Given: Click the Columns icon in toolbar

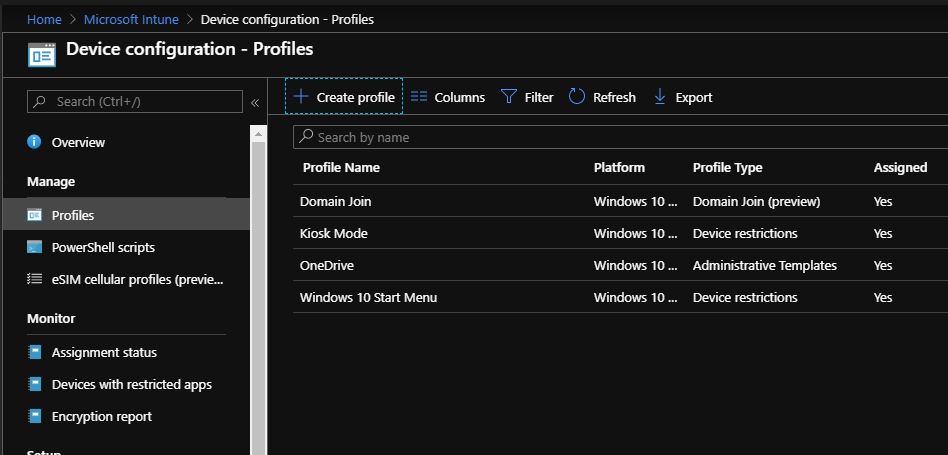Looking at the screenshot, I should 419,97.
